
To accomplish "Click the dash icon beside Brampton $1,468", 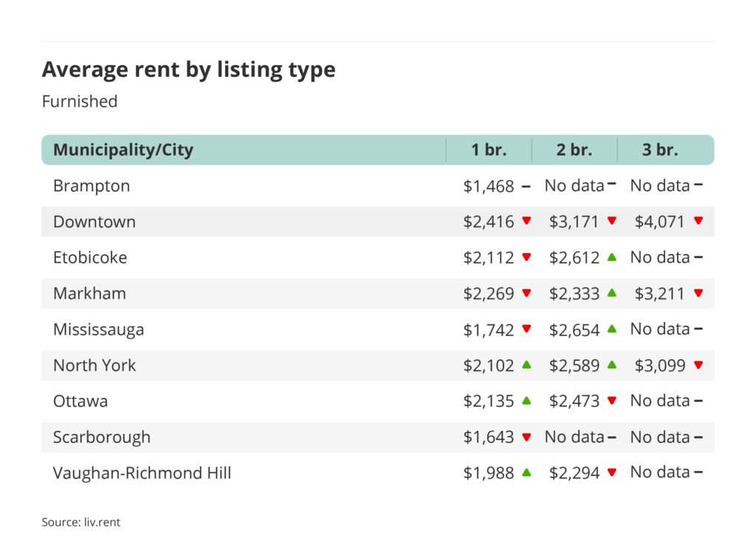I will coord(526,186).
